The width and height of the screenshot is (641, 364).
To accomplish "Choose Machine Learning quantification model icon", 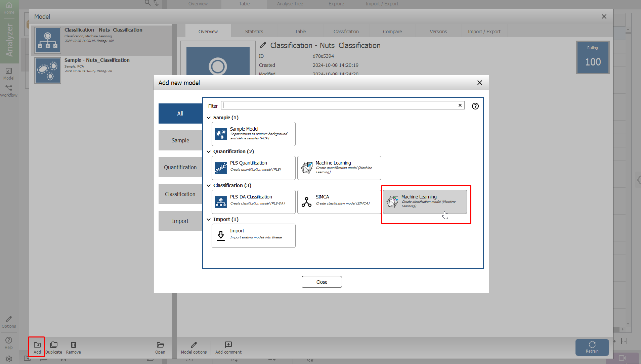I will click(306, 168).
